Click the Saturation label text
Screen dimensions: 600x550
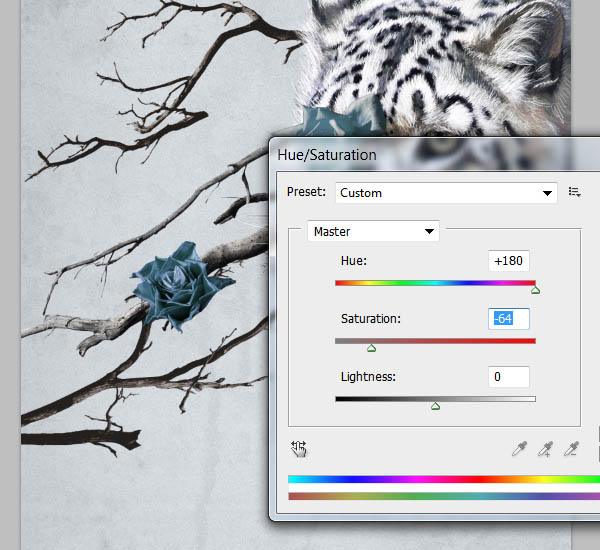click(x=370, y=318)
